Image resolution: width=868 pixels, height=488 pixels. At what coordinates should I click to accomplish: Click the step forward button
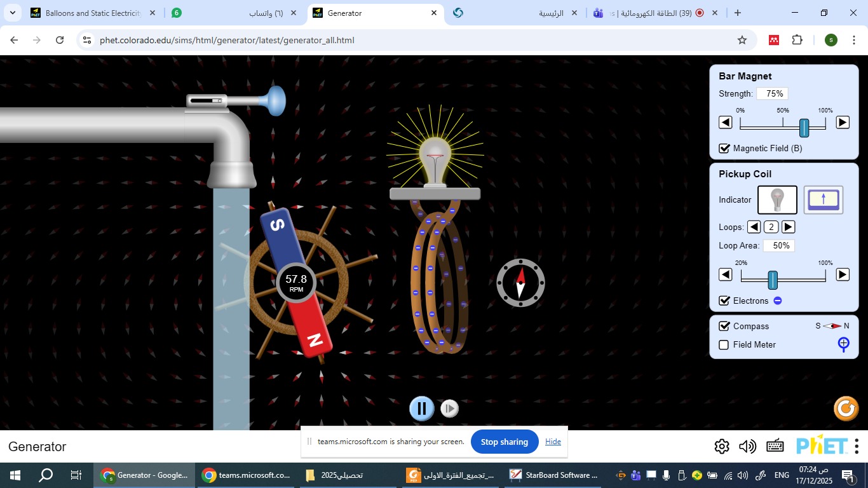coord(449,409)
